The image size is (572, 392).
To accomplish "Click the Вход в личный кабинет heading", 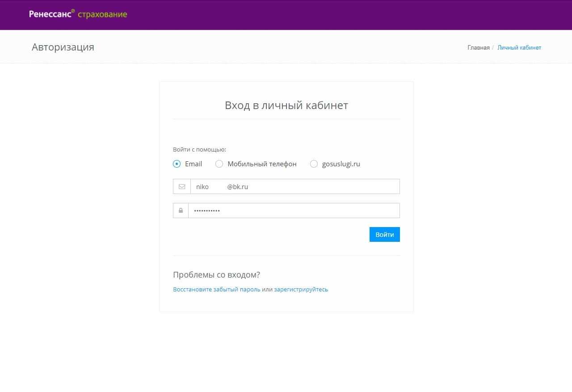I will point(286,105).
